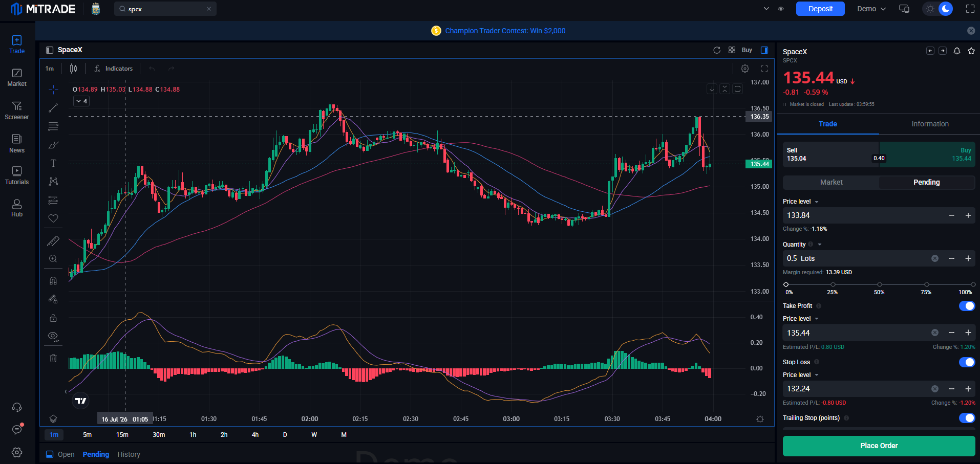Click the candlestick chart type icon
The image size is (980, 464).
[74, 69]
